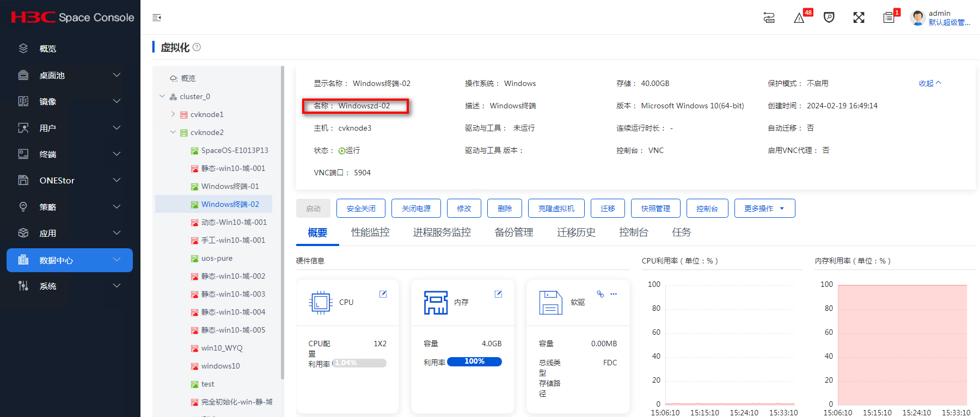The image size is (980, 417).
Task: Edit the memory hardware configuration
Action: [x=498, y=294]
